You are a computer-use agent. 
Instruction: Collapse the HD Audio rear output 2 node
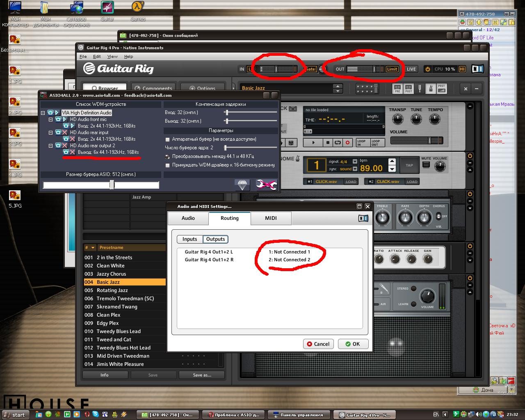[x=51, y=146]
